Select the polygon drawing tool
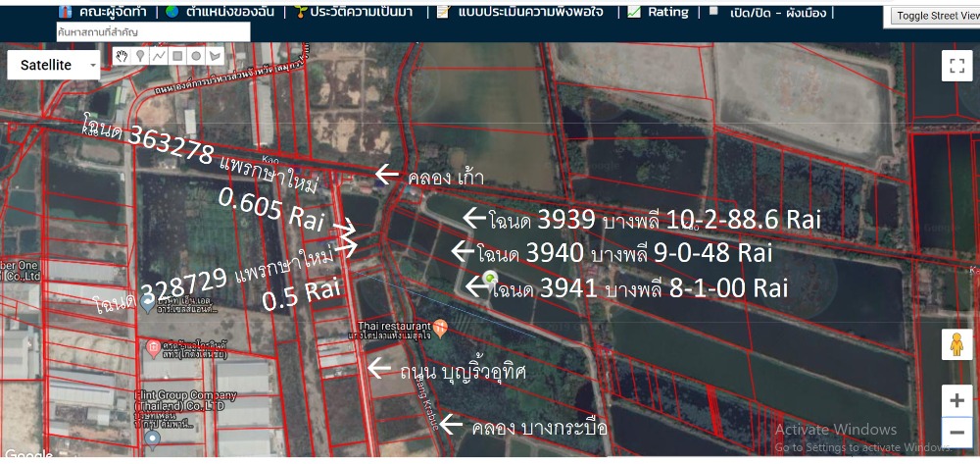Viewport: 980px width, 464px height. pyautogui.click(x=215, y=56)
